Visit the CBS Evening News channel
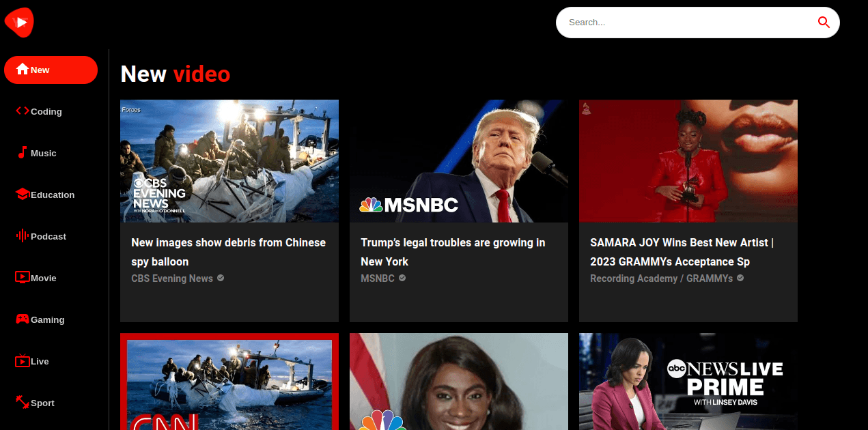Viewport: 868px width, 430px height. pyautogui.click(x=172, y=278)
